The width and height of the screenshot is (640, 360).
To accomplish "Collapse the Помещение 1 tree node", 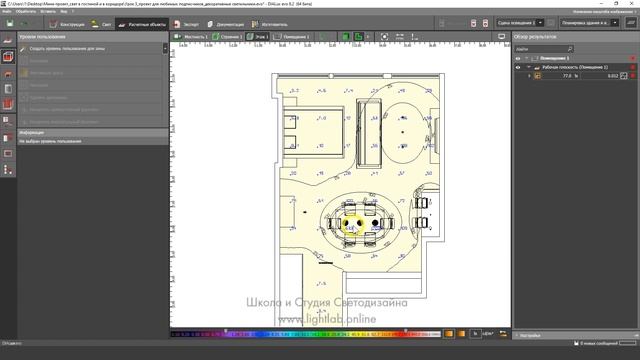I will click(x=527, y=58).
